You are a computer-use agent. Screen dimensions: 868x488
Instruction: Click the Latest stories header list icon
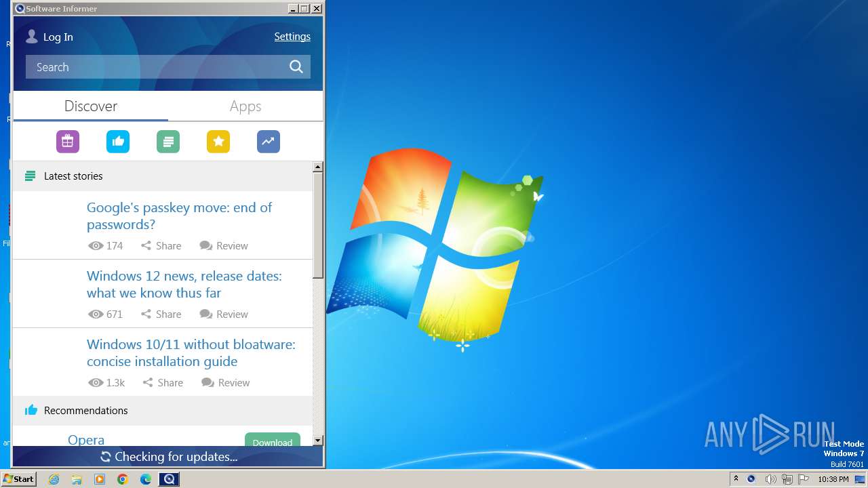pyautogui.click(x=30, y=176)
